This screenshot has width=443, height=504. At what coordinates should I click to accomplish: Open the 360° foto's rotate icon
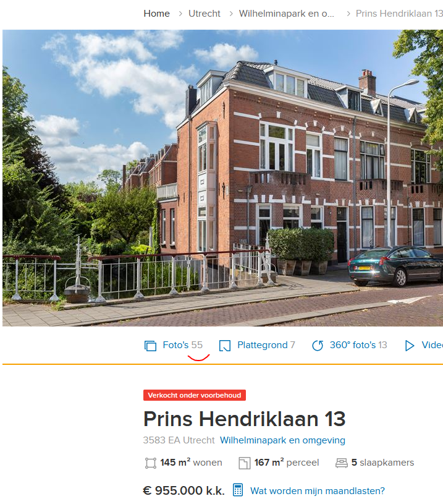(318, 346)
